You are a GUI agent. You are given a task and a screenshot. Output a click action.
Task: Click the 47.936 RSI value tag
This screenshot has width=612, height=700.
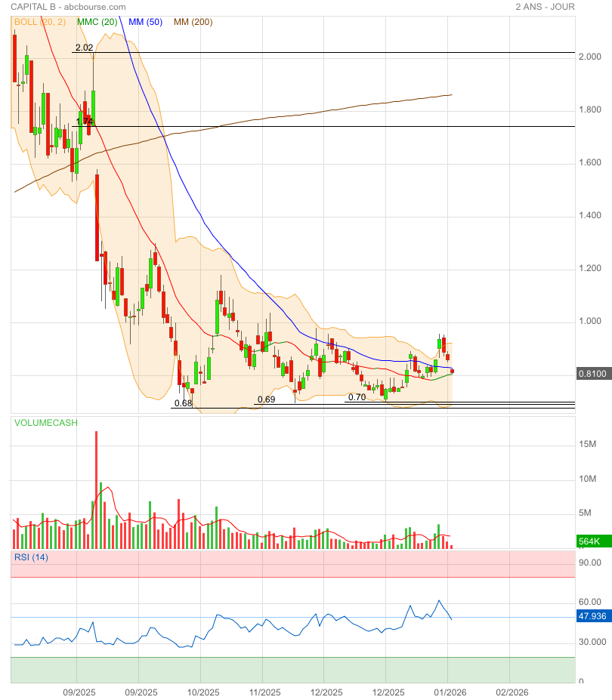592,617
